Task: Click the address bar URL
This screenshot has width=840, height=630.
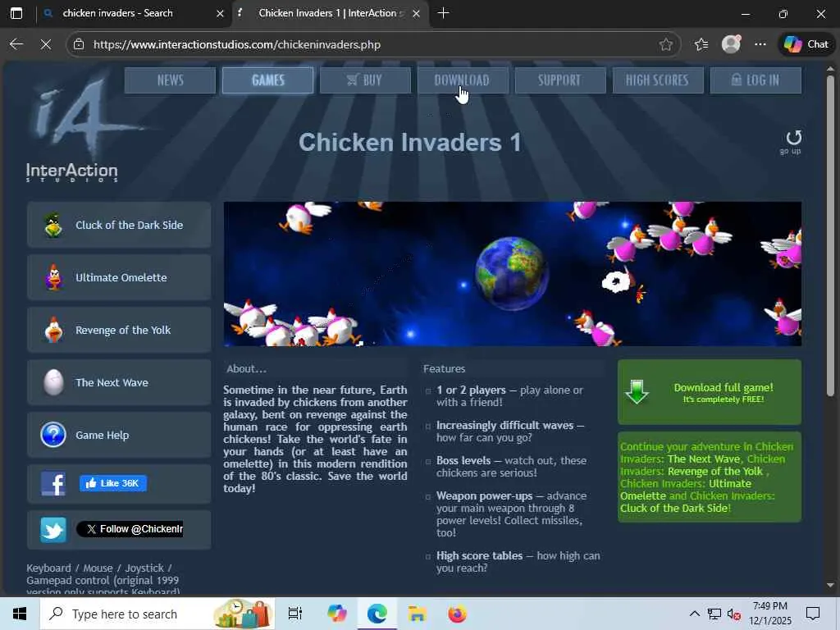Action: click(237, 44)
